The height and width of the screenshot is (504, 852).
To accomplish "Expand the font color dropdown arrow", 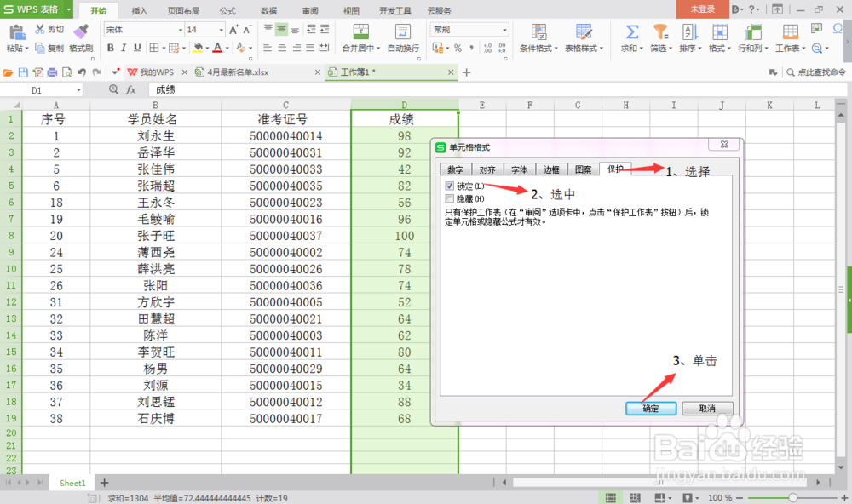I will pyautogui.click(x=227, y=49).
